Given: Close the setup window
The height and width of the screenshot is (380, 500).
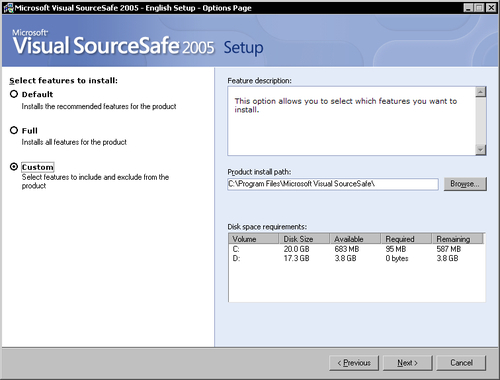Looking at the screenshot, I should coord(491,8).
